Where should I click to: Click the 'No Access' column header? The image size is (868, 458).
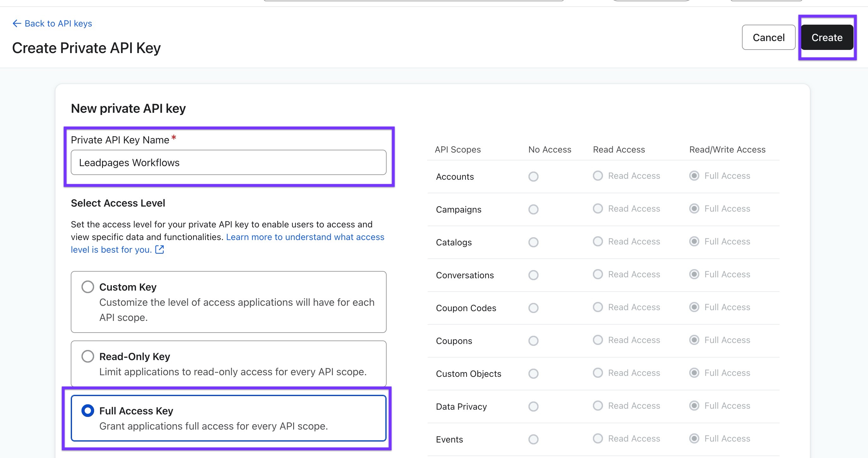tap(550, 149)
